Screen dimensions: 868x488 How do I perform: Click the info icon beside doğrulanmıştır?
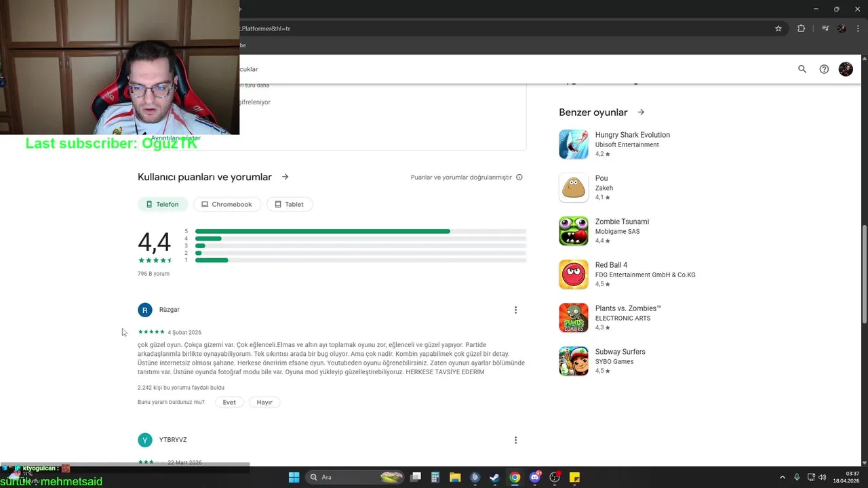point(519,178)
